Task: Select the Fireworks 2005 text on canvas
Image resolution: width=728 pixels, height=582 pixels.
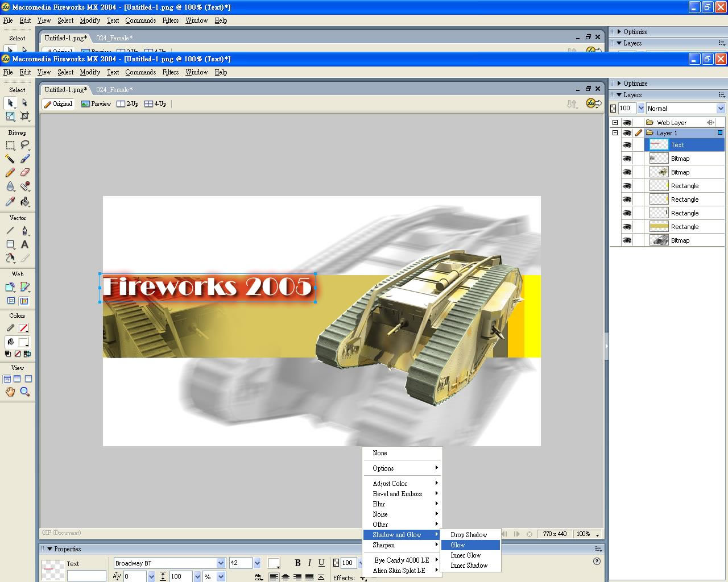Action: pos(208,287)
